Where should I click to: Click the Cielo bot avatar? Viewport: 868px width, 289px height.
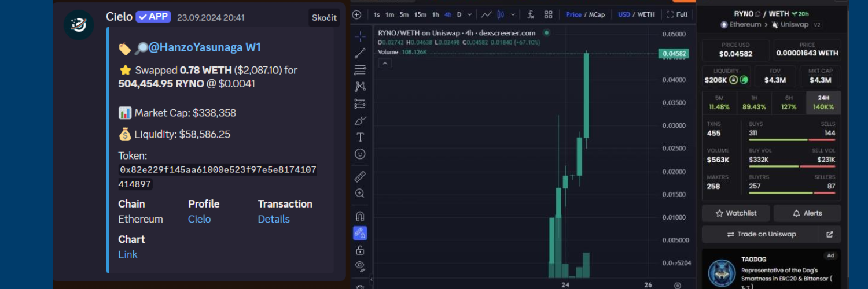click(x=79, y=25)
